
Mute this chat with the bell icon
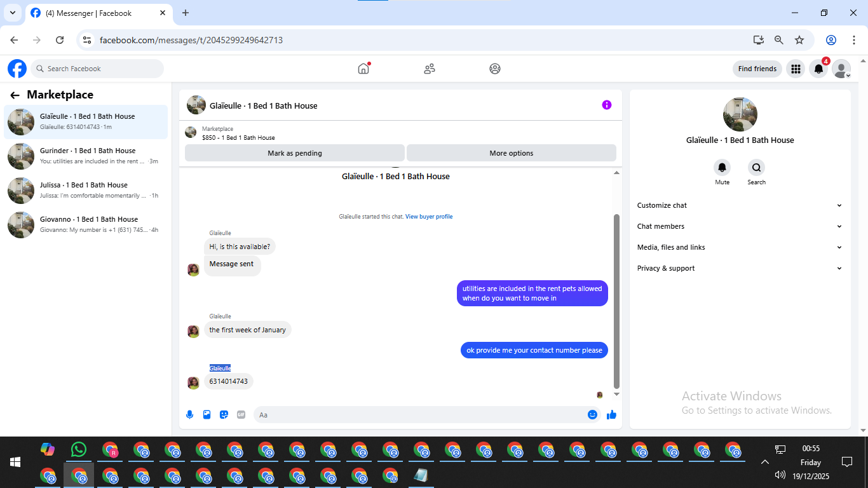(722, 168)
